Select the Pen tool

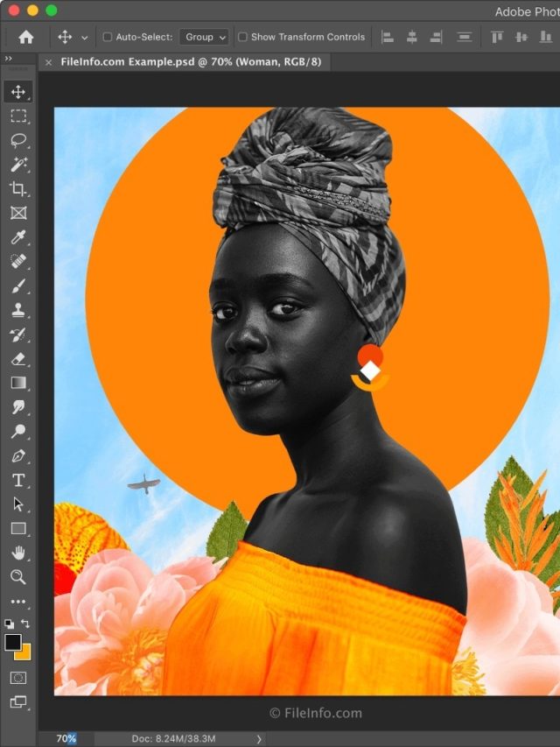point(18,456)
